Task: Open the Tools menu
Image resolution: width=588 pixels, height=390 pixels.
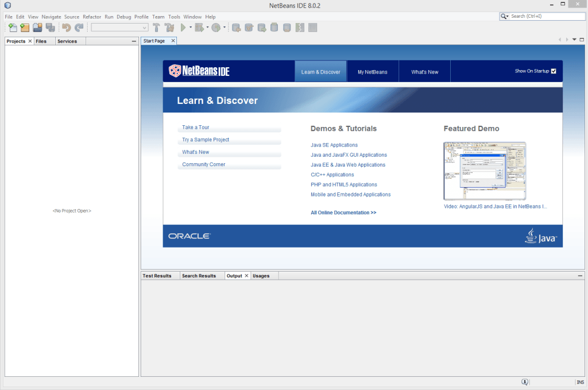Action: [174, 17]
